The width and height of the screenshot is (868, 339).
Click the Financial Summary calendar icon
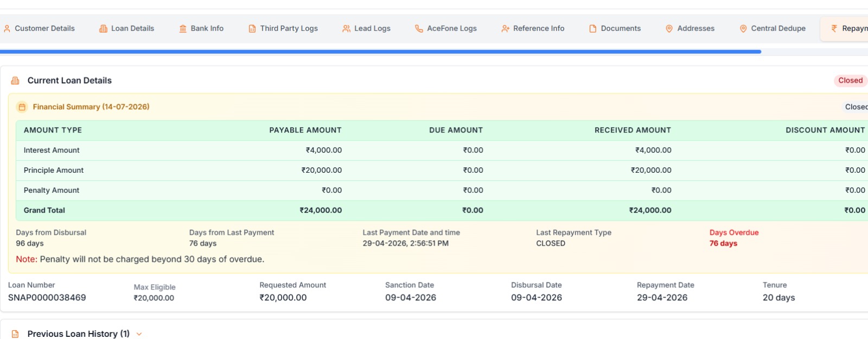(22, 107)
